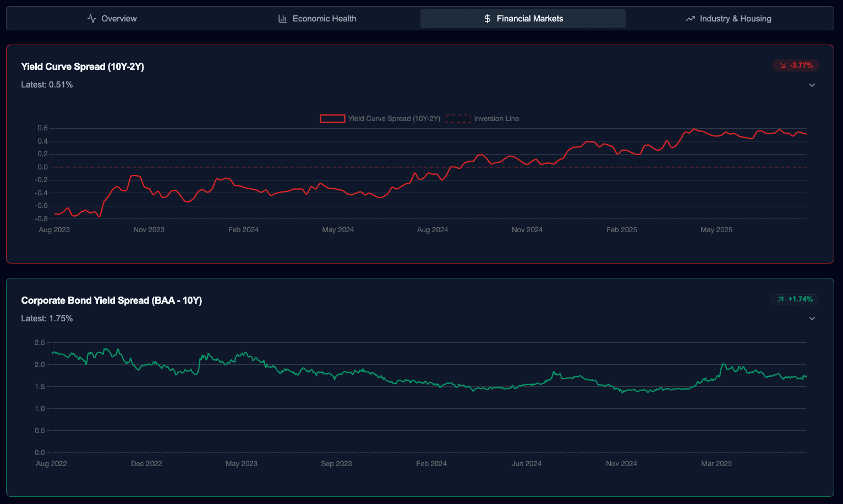843x504 pixels.
Task: Click the green up-arrow change icon
Action: (x=780, y=299)
